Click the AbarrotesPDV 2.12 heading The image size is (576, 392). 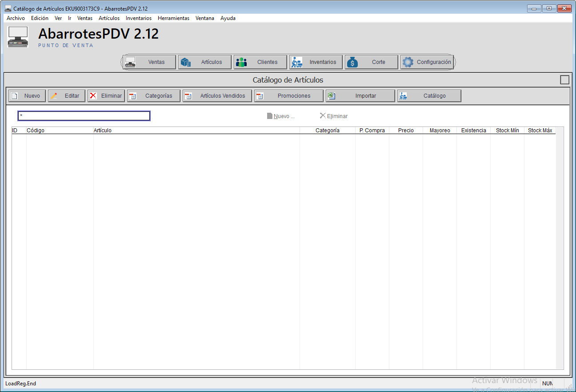click(98, 34)
